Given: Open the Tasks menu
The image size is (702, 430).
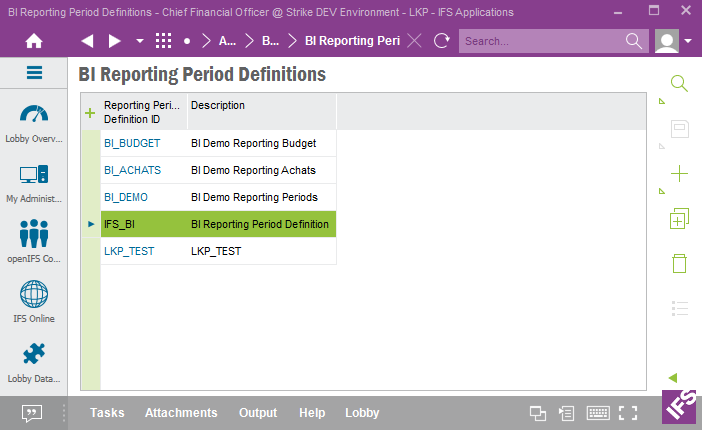Looking at the screenshot, I should (x=107, y=413).
